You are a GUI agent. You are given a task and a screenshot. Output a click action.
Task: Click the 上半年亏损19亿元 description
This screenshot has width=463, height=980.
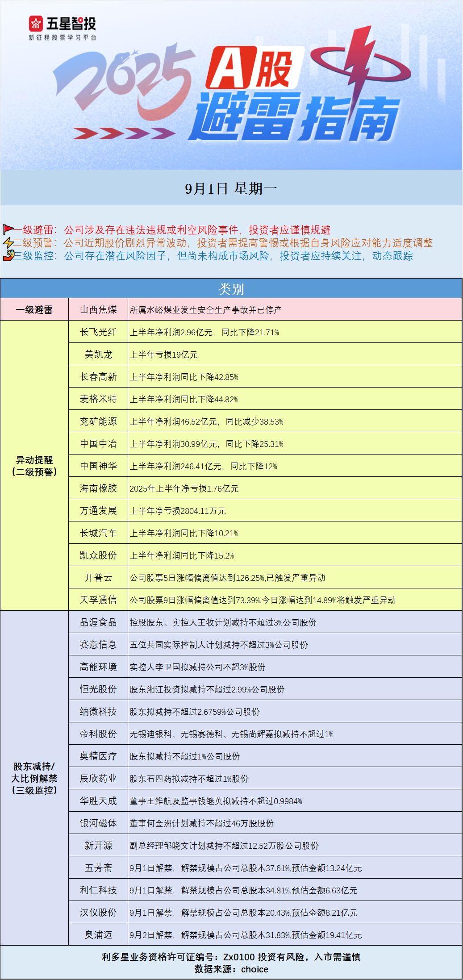click(x=163, y=354)
